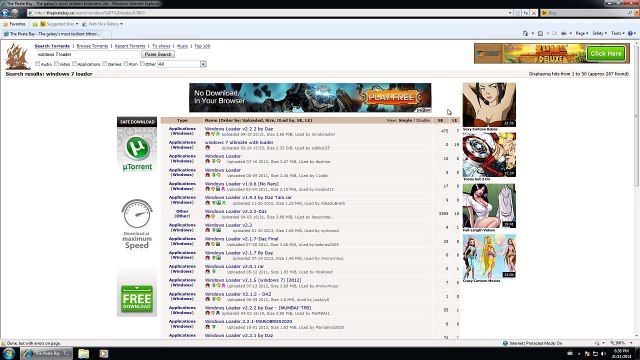
Task: Click the volume icon in system tray
Action: (603, 353)
